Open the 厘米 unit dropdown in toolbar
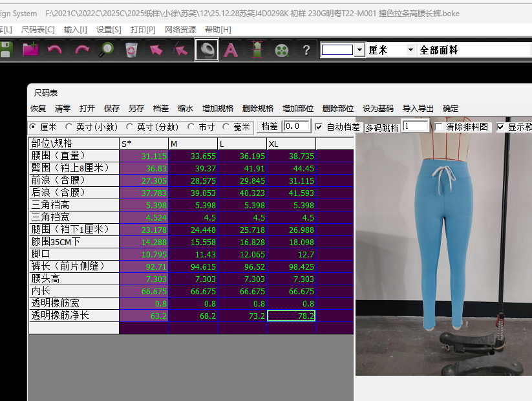The image size is (532, 401). click(410, 50)
